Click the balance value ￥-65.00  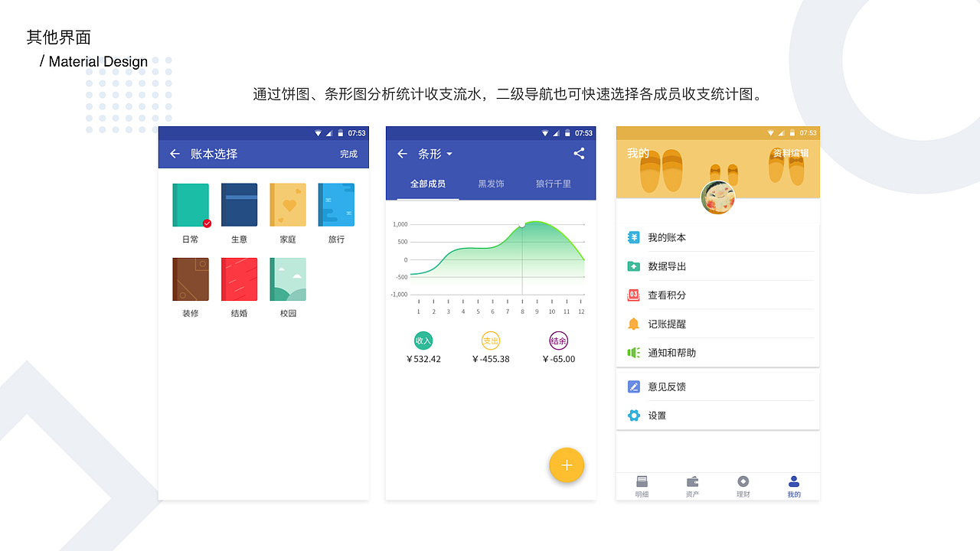(x=559, y=359)
